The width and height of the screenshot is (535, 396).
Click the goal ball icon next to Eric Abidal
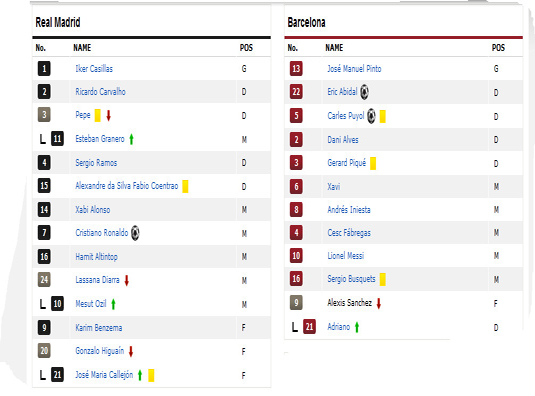365,92
